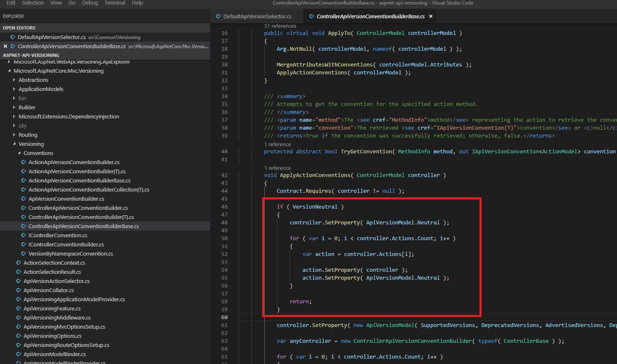
Task: Expand the Routing folder arrow
Action: [x=14, y=135]
